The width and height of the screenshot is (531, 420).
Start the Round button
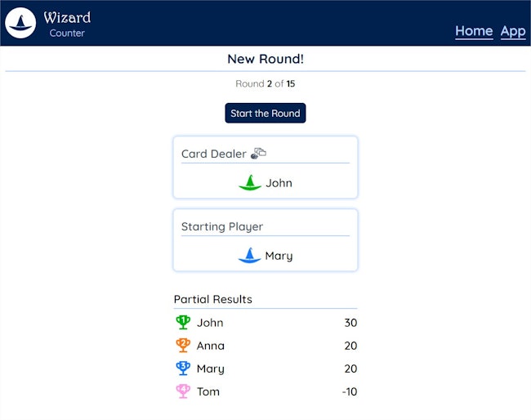coord(265,113)
